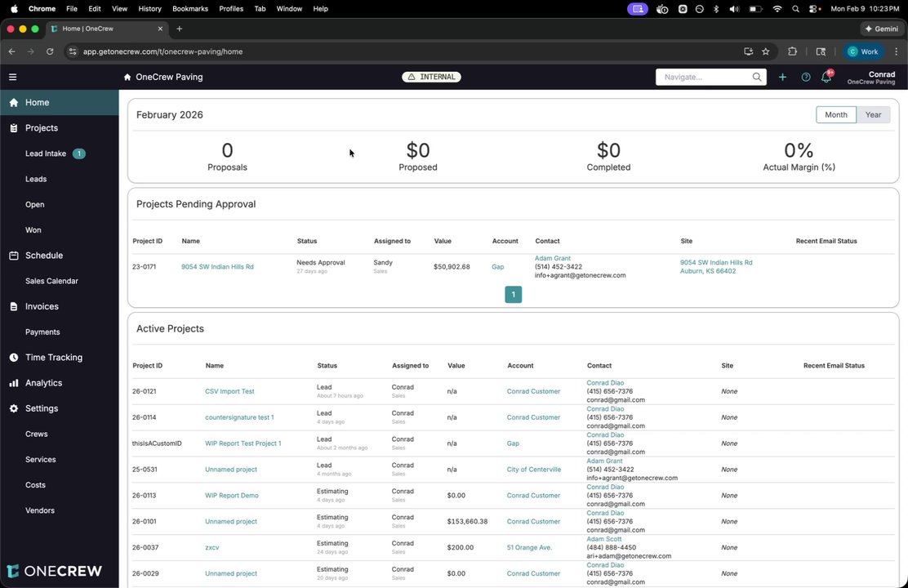Click the Home icon in sidebar
908x588 pixels.
(14, 103)
